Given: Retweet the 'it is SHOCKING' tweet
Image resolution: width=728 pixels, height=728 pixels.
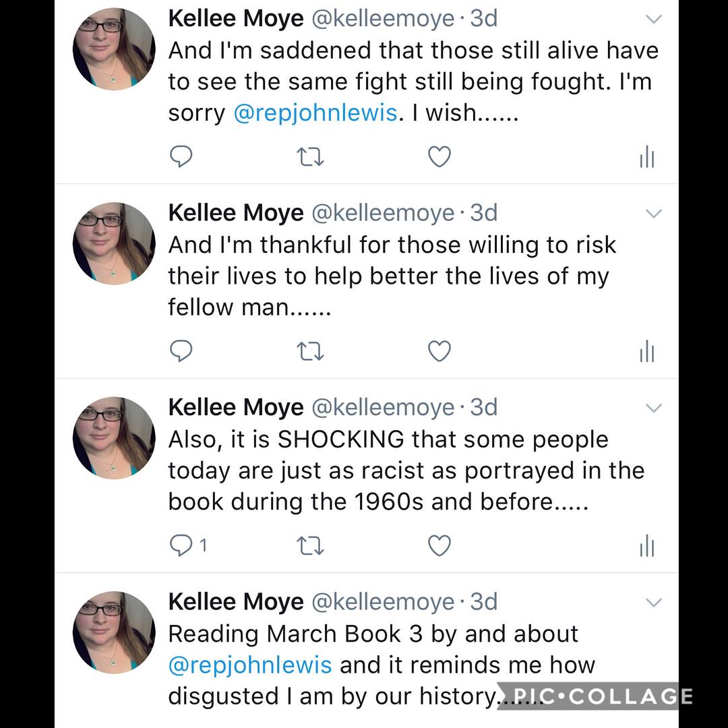Looking at the screenshot, I should (310, 545).
